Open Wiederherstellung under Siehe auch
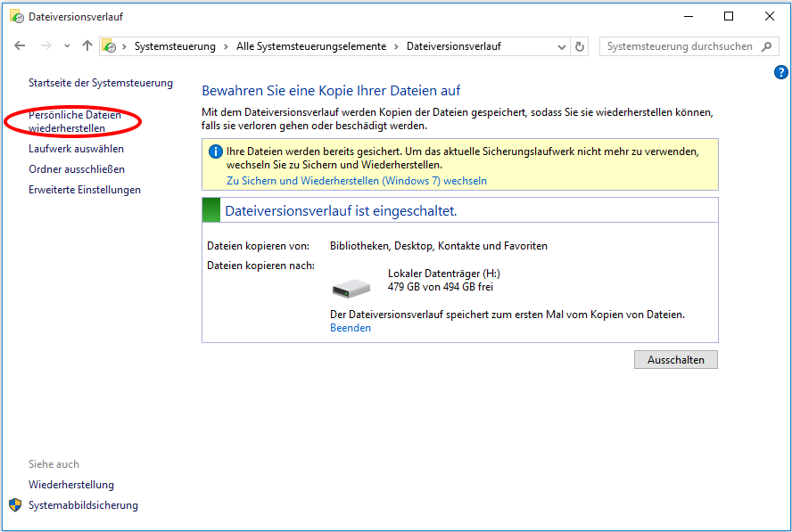This screenshot has height=532, width=792. [71, 485]
